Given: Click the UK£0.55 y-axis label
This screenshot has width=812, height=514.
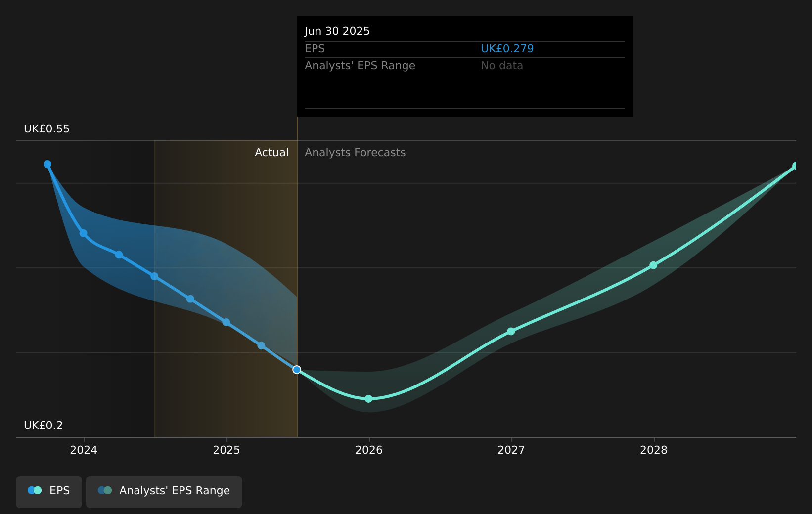Looking at the screenshot, I should tap(47, 129).
